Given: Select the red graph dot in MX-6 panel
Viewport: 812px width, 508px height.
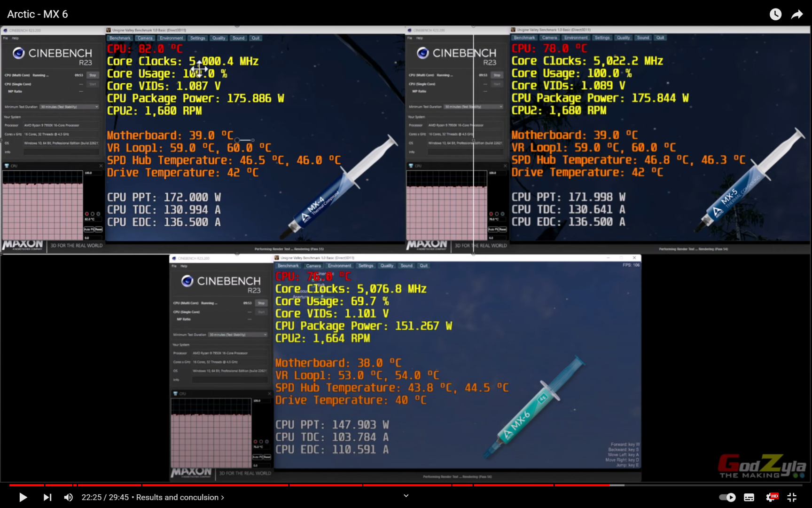Looking at the screenshot, I should coord(255,442).
